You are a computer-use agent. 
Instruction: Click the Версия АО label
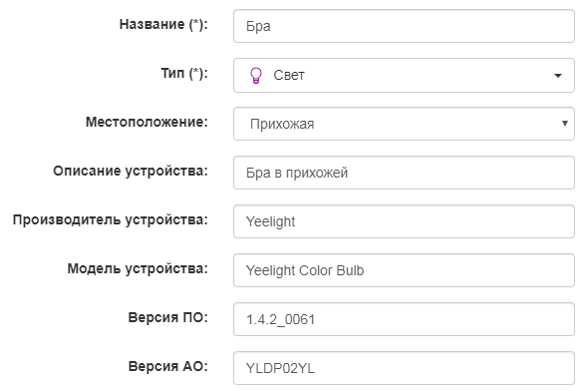coord(168,366)
